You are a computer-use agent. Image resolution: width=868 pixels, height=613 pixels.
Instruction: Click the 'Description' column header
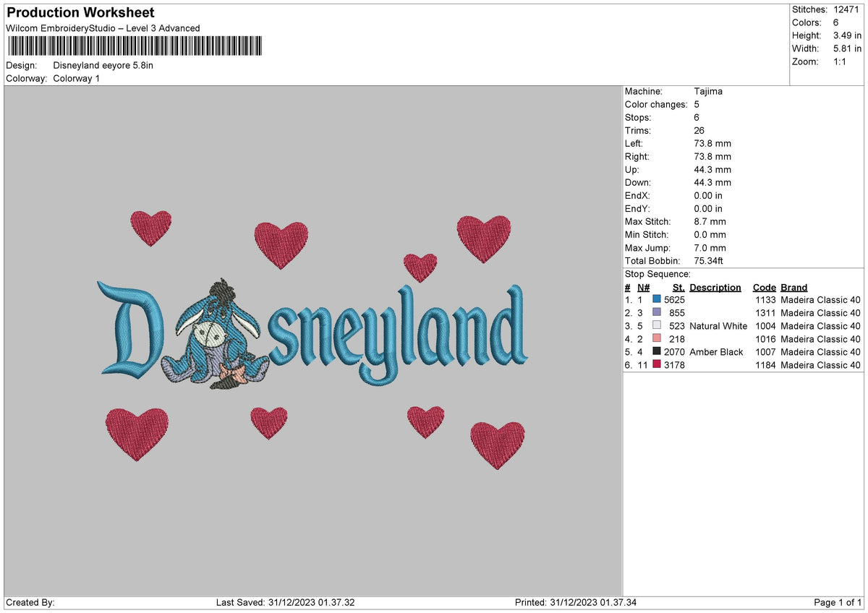pos(715,287)
